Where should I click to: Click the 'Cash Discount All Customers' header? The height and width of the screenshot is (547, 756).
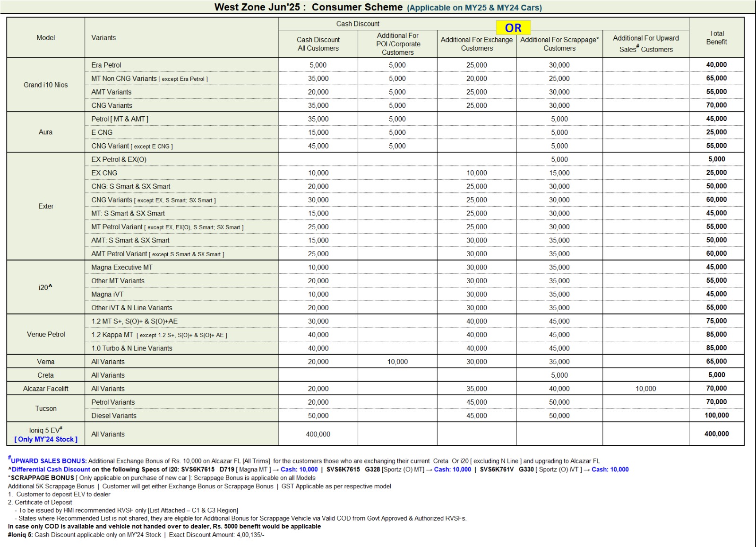318,44
